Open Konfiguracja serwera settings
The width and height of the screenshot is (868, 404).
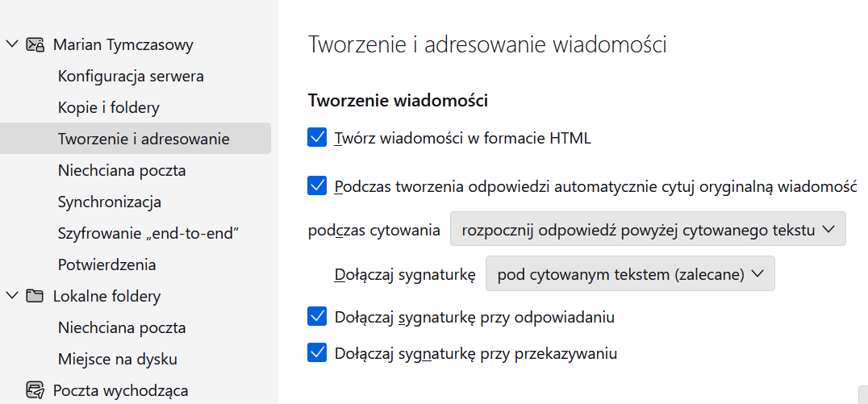131,77
